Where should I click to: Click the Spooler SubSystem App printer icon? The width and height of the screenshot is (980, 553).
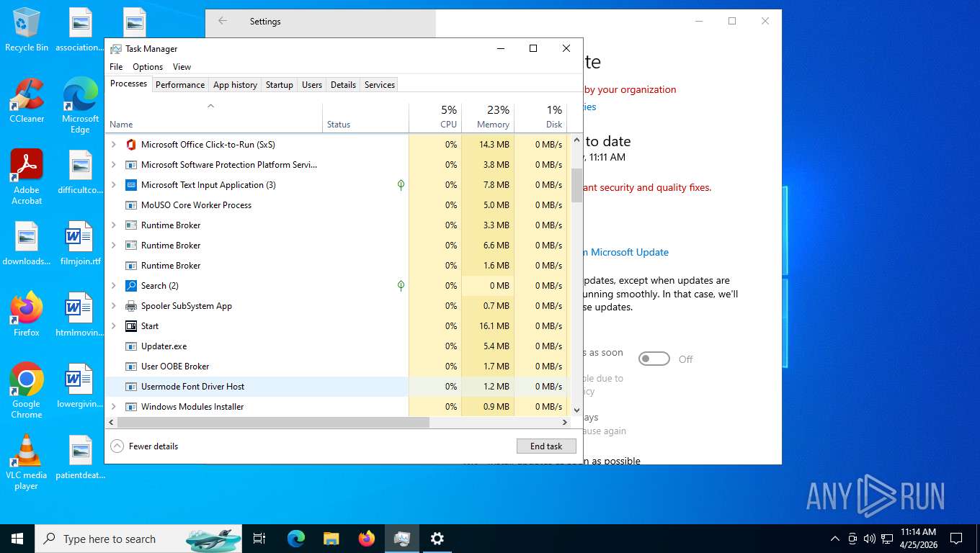(x=131, y=306)
